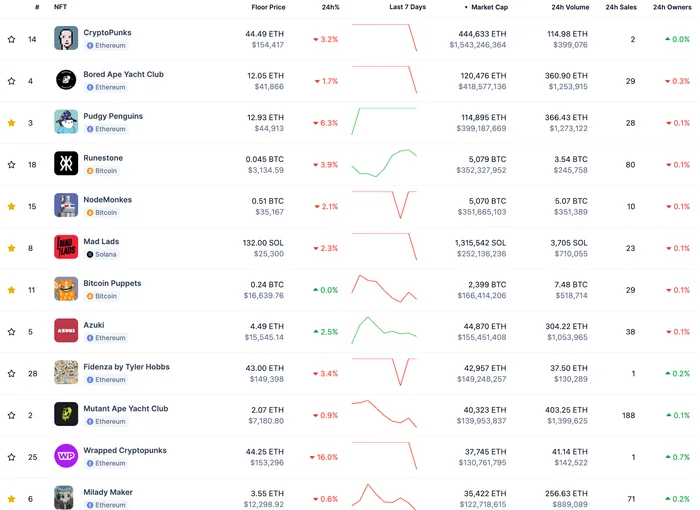The width and height of the screenshot is (700, 510).
Task: Open the Bitcoin Puppets avatar icon
Action: (66, 289)
